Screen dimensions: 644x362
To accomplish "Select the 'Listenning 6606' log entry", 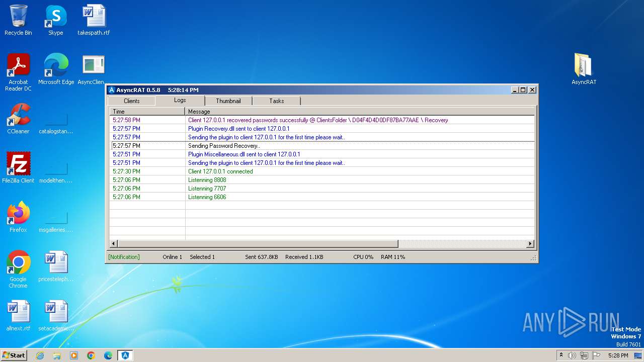I will tap(322, 197).
